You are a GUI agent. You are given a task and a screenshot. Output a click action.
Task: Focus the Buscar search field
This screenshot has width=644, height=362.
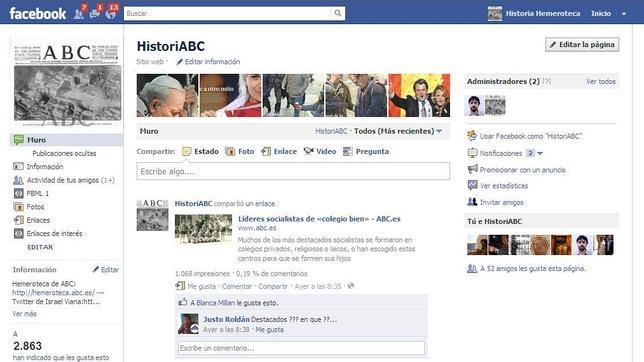(228, 13)
